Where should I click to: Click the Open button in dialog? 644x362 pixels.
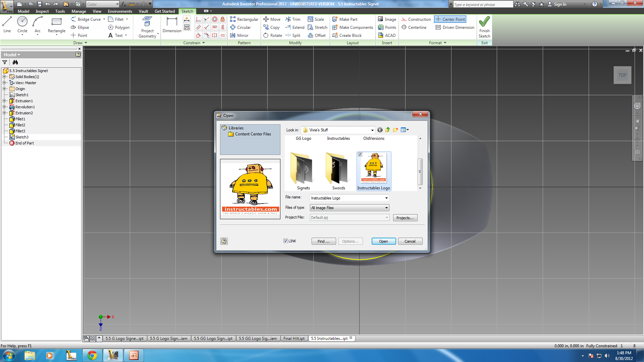383,241
